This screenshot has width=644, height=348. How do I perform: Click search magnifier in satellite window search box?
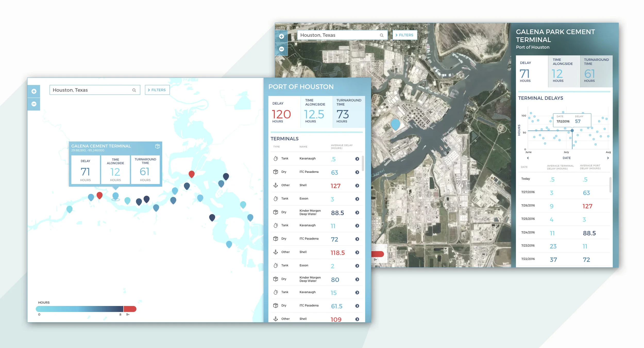(x=382, y=35)
